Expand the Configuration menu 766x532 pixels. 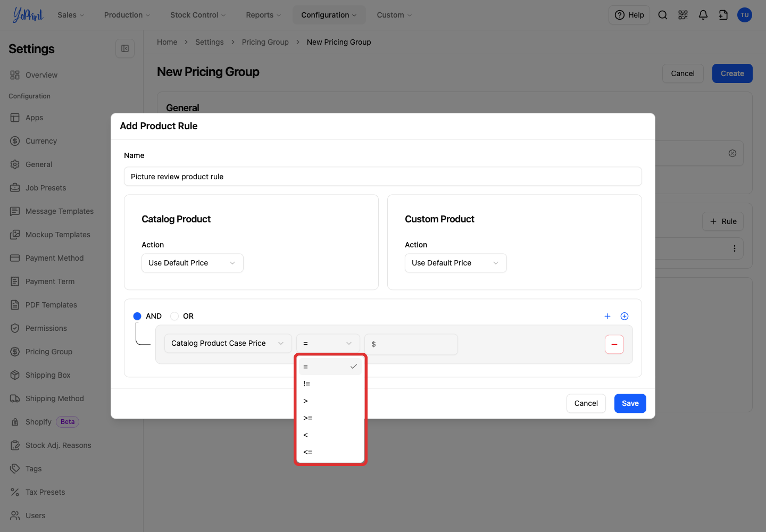pyautogui.click(x=329, y=15)
